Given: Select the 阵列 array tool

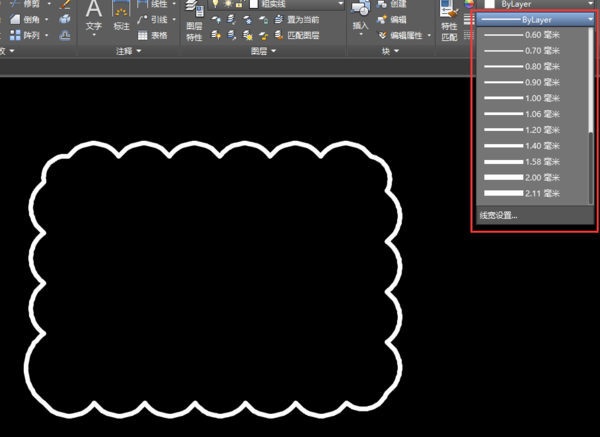Looking at the screenshot, I should [32, 35].
